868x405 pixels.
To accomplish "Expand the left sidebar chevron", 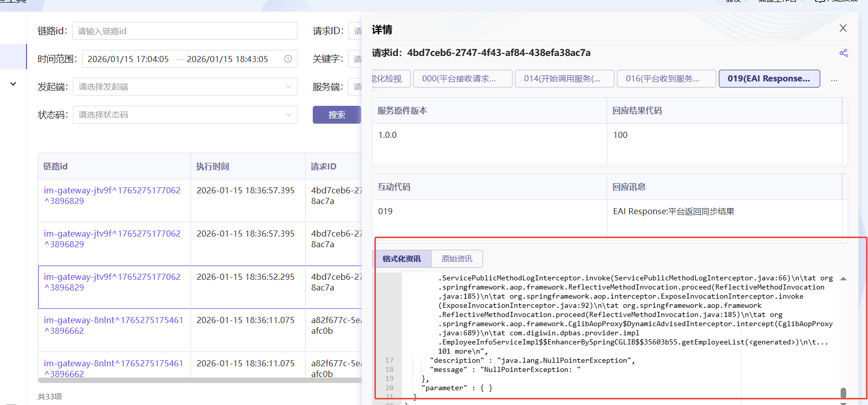I will point(13,84).
